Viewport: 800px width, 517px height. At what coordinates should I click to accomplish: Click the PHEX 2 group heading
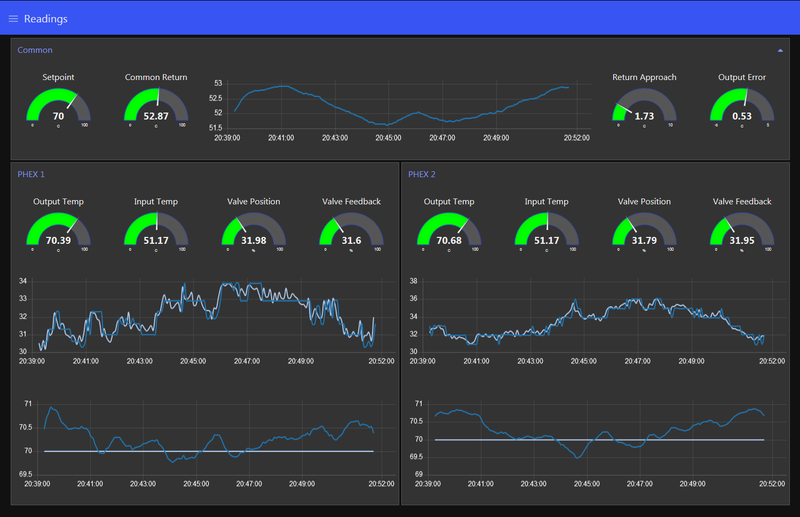421,175
